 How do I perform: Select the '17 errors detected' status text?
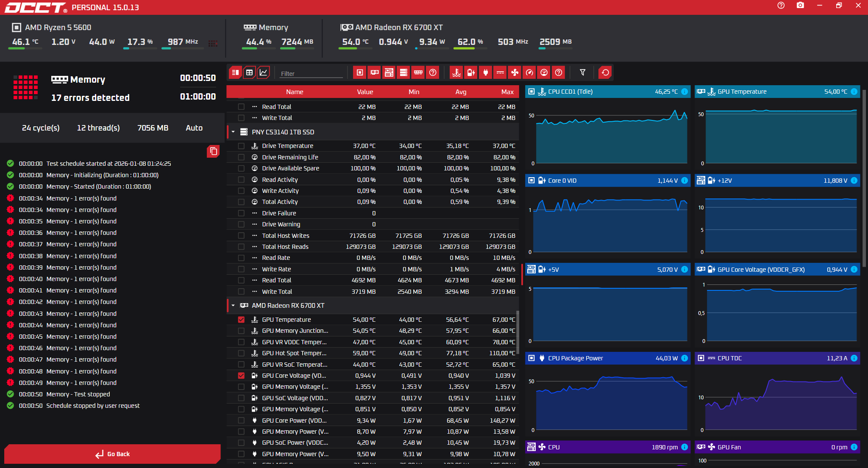[90, 98]
